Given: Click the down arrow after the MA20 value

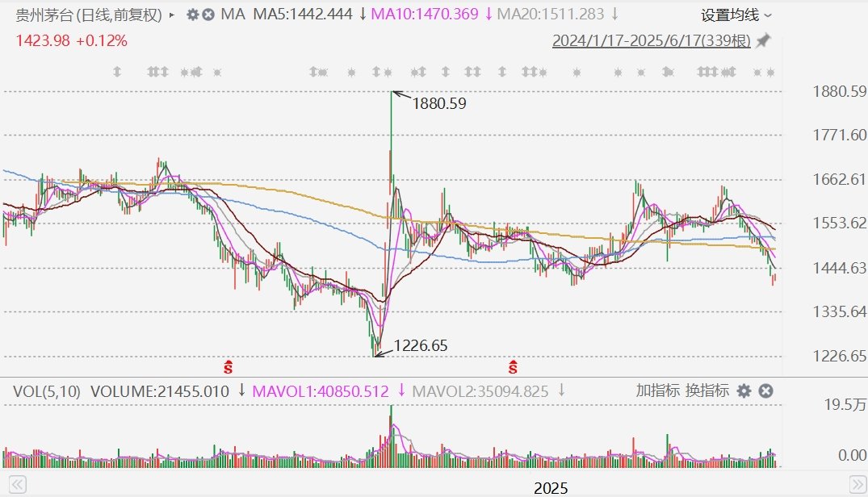Looking at the screenshot, I should (x=615, y=15).
